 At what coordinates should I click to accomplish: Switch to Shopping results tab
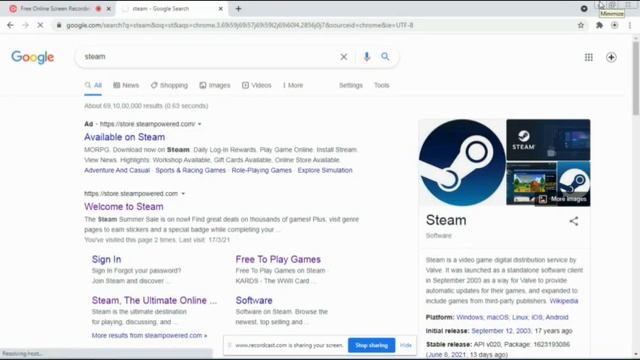pos(169,85)
